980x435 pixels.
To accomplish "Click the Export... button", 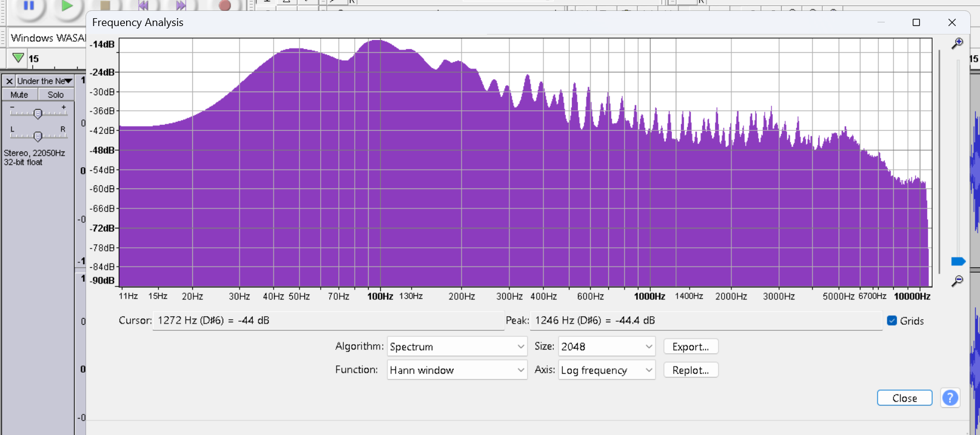I will tap(690, 347).
